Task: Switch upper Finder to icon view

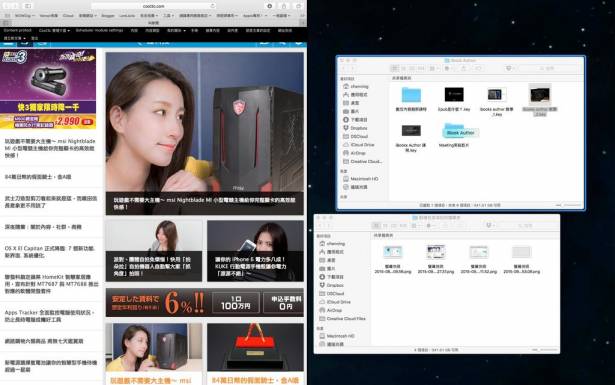Action: click(395, 68)
